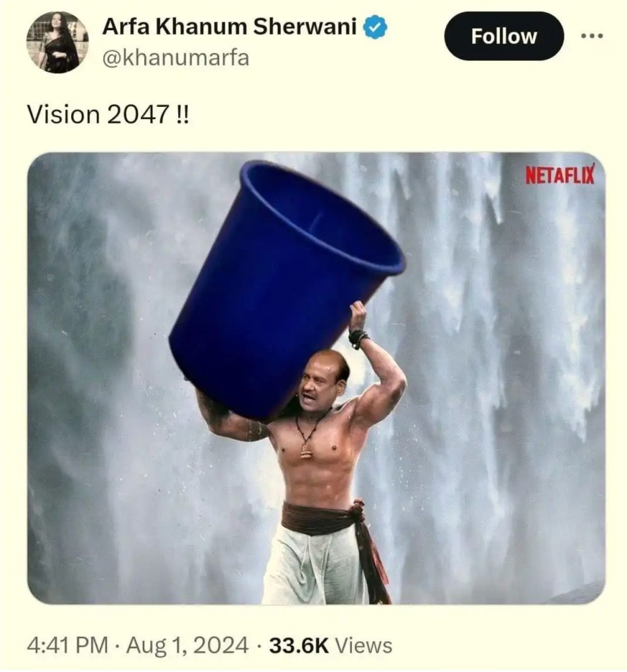
Task: Click the blue verified badge
Action: pos(375,27)
